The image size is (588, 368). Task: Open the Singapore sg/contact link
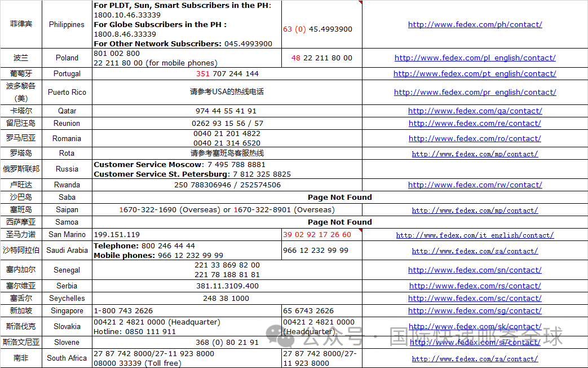pyautogui.click(x=475, y=310)
